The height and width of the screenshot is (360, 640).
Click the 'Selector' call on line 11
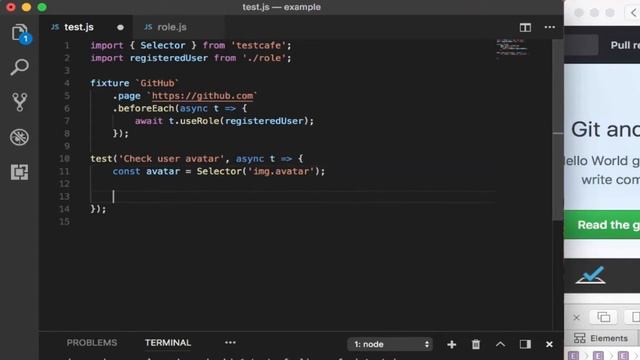(219, 171)
